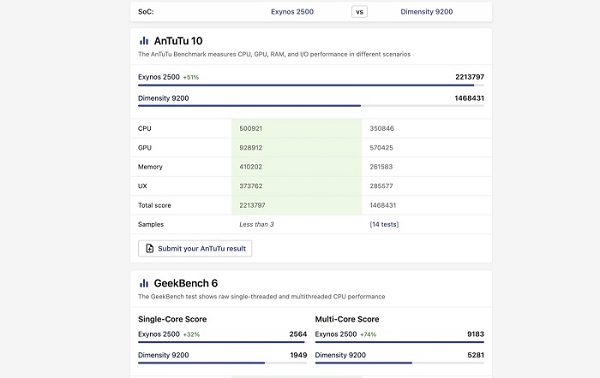Click the single-core score 1949
This screenshot has height=378, width=600.
coord(298,355)
